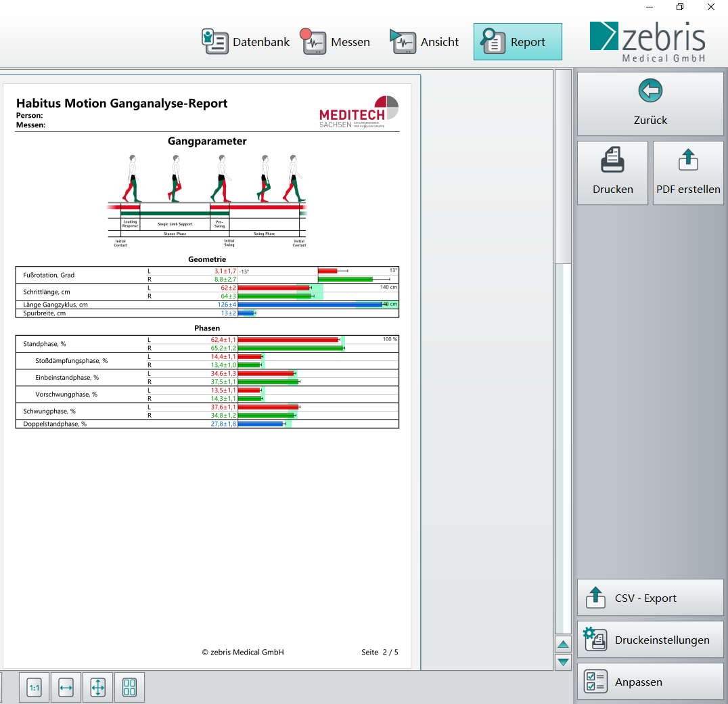The image size is (728, 704).
Task: Click the gait cycle illustration
Action: pyautogui.click(x=207, y=200)
